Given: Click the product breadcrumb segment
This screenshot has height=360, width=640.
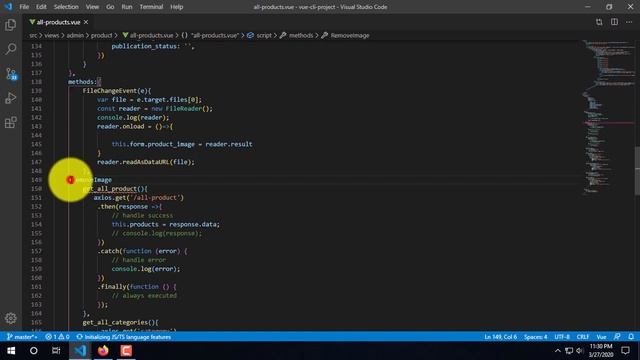Looking at the screenshot, I should (101, 36).
